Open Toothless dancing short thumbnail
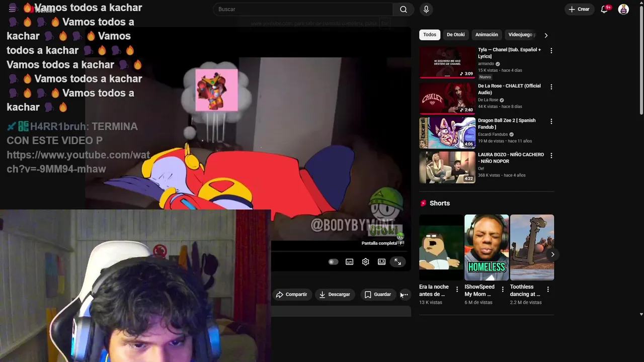 [x=532, y=247]
